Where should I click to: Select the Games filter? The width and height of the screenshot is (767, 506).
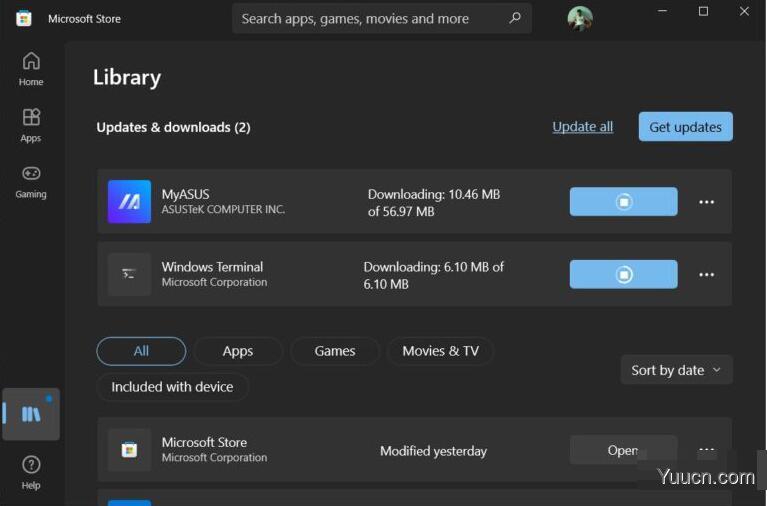[x=335, y=351]
